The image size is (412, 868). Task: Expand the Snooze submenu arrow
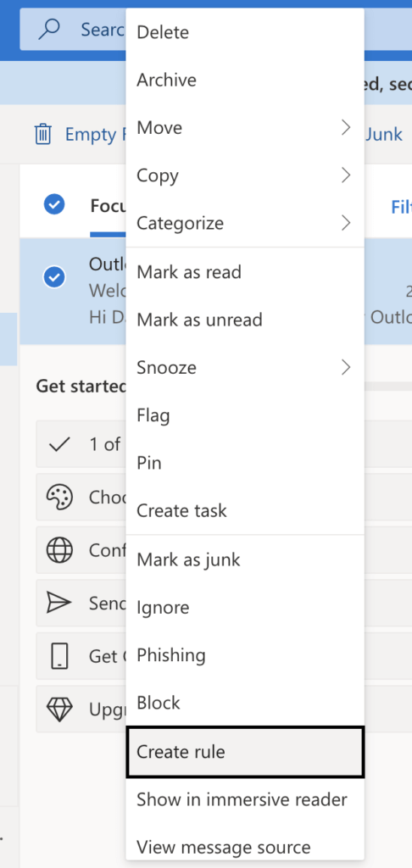coord(346,367)
